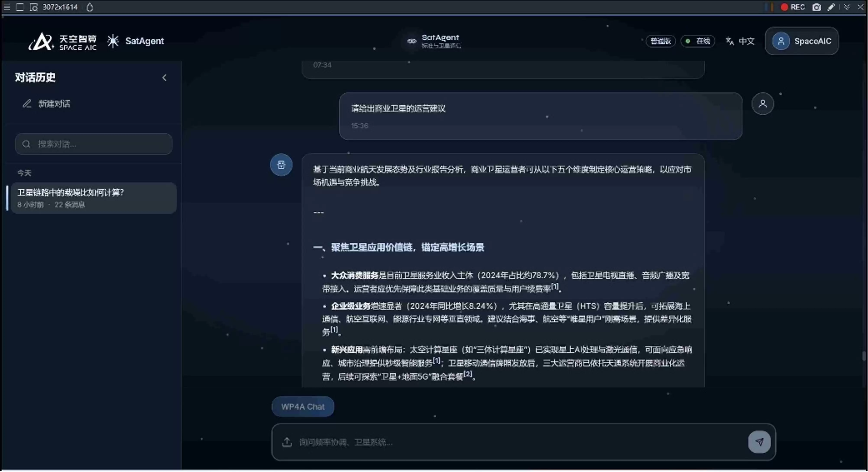The image size is (868, 472).
Task: Click the SatAgent sunburst logo icon
Action: coord(113,41)
